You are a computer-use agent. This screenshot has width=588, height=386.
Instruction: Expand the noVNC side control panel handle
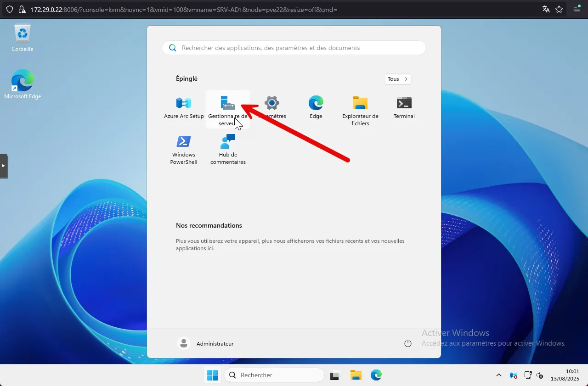(x=4, y=166)
